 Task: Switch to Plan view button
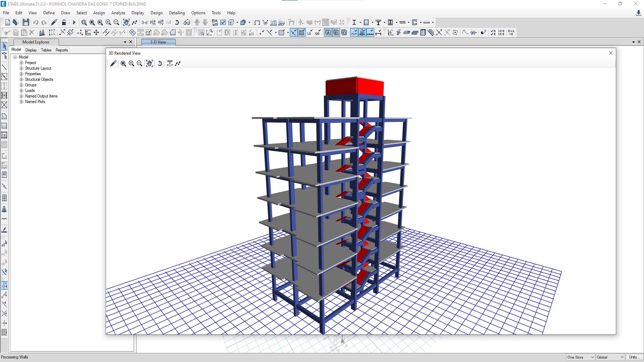153,22
